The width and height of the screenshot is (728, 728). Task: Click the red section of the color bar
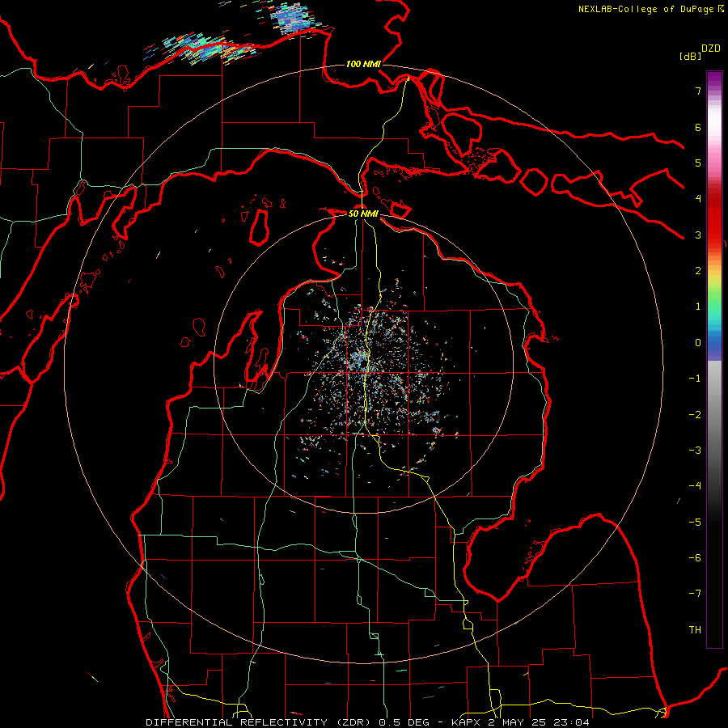[x=714, y=218]
